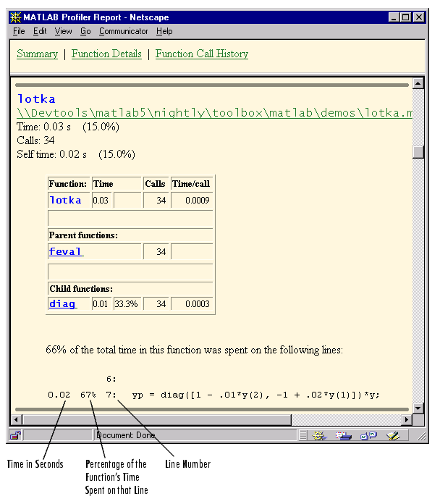The image size is (440, 504).
Task: Click the 0.0003 Time/call cell for diag
Action: coord(192,303)
